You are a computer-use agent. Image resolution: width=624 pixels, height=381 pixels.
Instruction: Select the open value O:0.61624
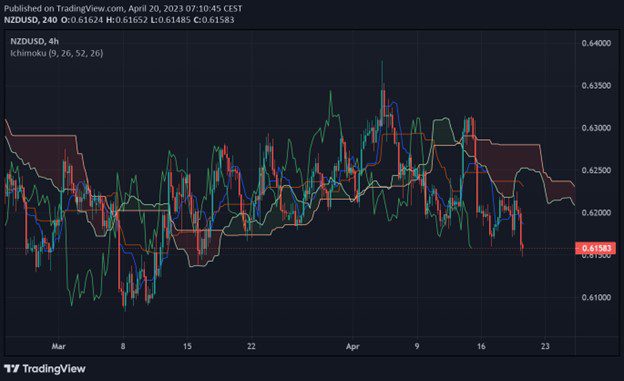pos(82,20)
